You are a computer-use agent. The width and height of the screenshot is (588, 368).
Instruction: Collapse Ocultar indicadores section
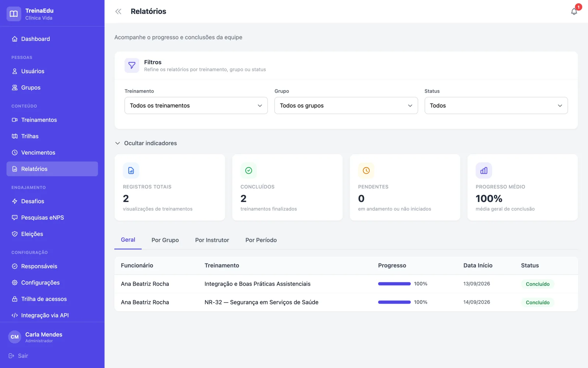pos(146,143)
